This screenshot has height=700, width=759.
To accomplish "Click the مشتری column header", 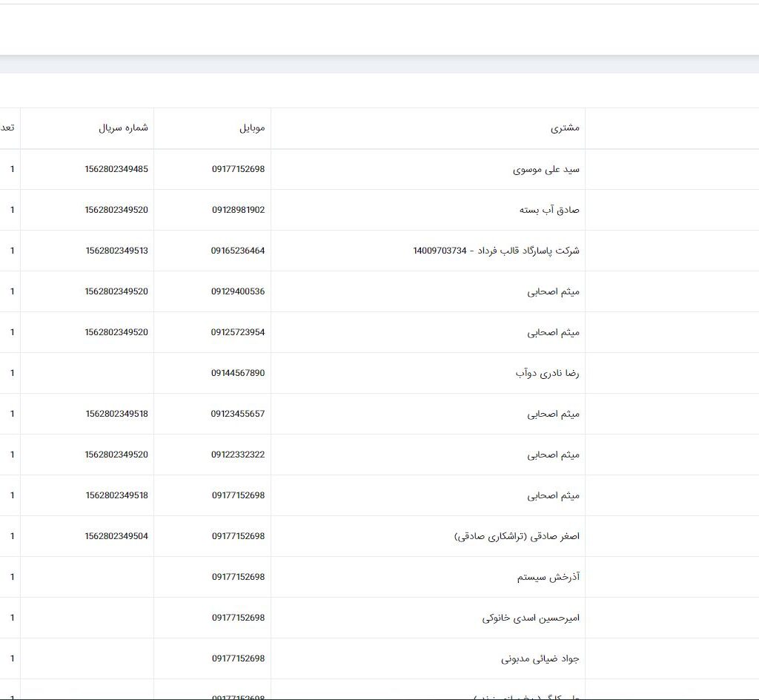I will pos(566,128).
